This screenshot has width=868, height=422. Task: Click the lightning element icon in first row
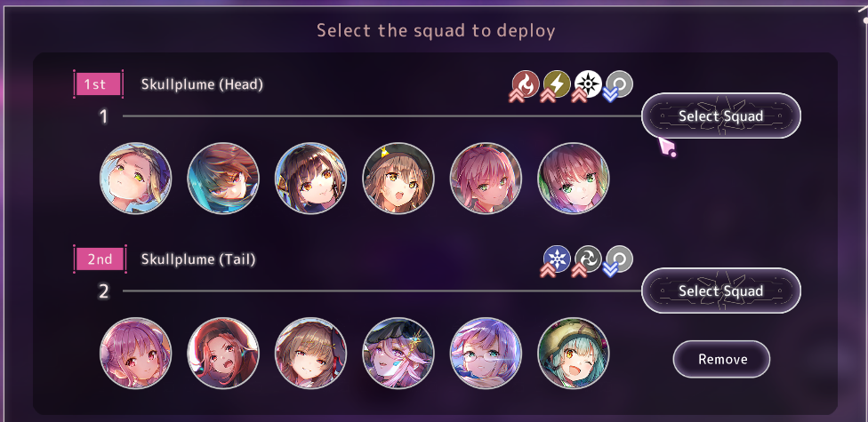point(557,84)
